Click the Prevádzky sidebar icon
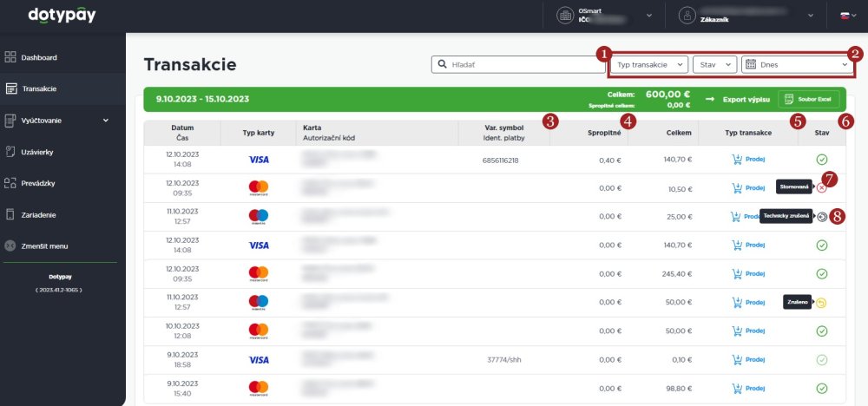Image resolution: width=868 pixels, height=406 pixels. [x=10, y=183]
